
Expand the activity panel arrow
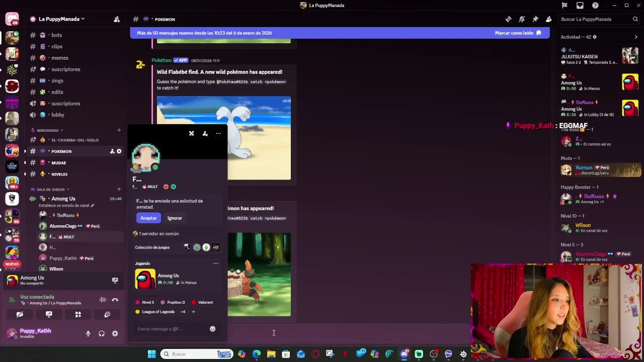coord(636,37)
